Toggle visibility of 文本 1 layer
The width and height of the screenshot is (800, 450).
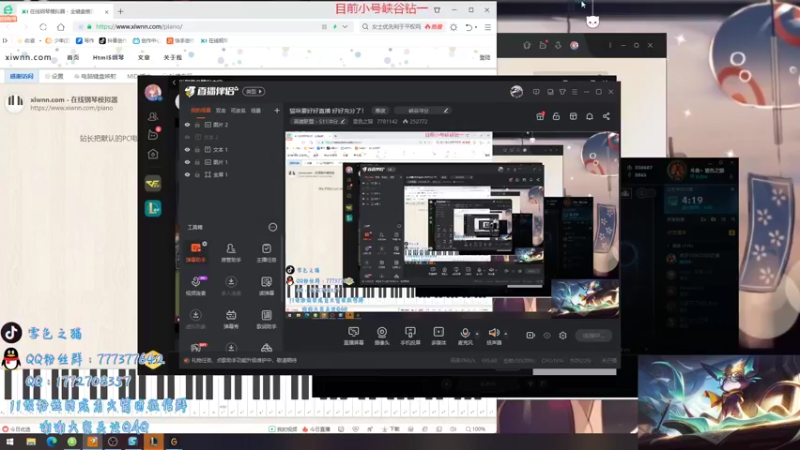coord(187,149)
